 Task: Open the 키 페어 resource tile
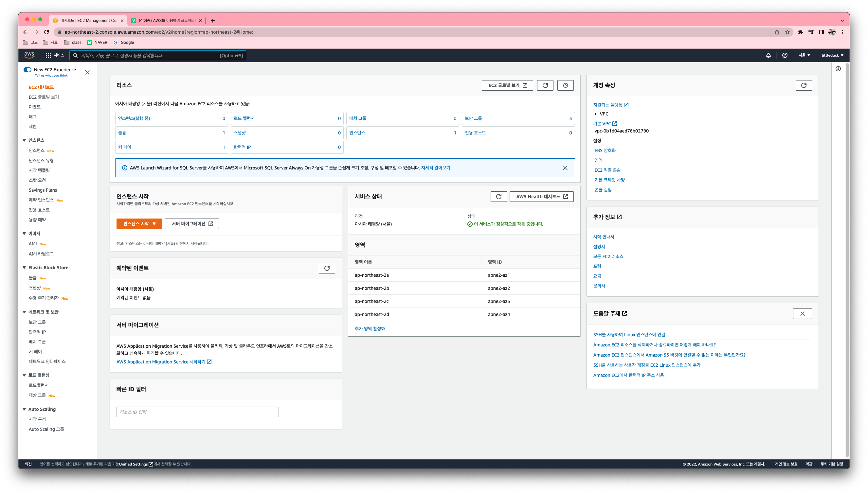pyautogui.click(x=172, y=147)
